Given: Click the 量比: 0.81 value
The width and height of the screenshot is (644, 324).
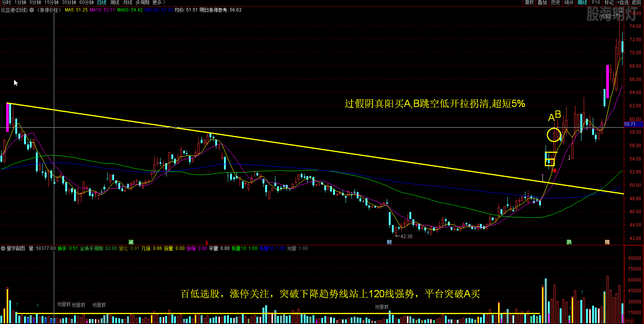Looking at the screenshot, I should point(129,248).
